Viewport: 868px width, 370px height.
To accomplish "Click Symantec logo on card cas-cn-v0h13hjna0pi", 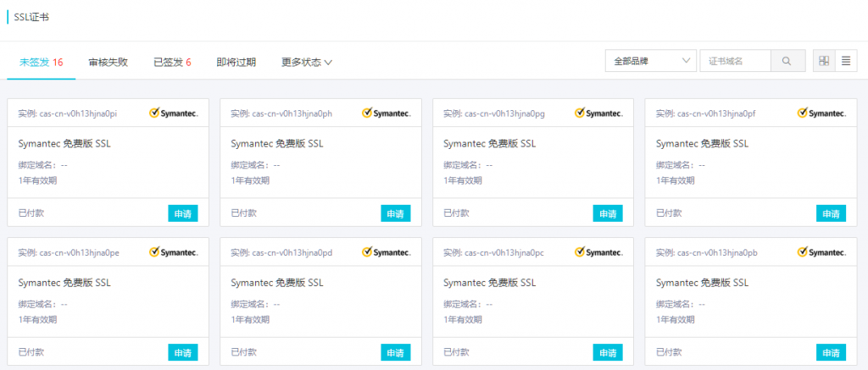I will 173,113.
